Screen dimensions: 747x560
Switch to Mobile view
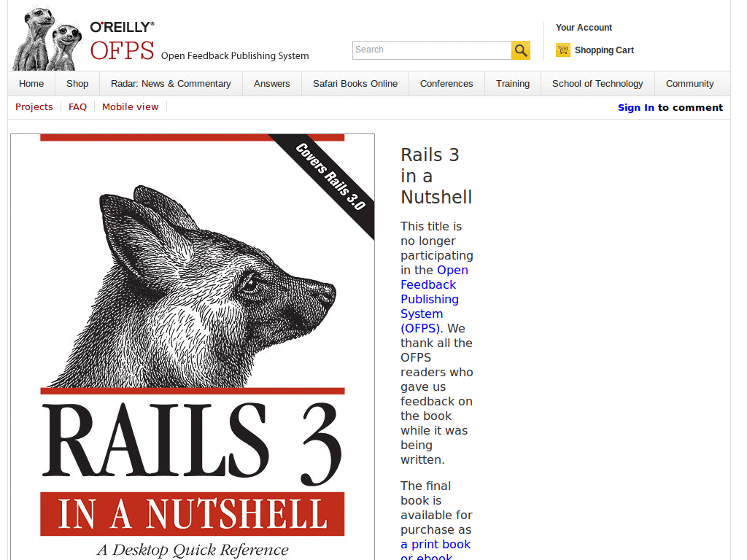pyautogui.click(x=130, y=106)
